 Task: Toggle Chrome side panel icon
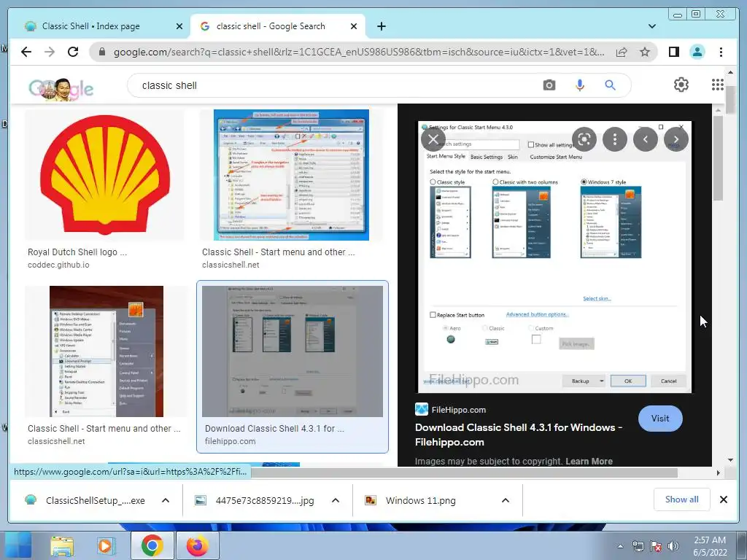click(x=673, y=52)
